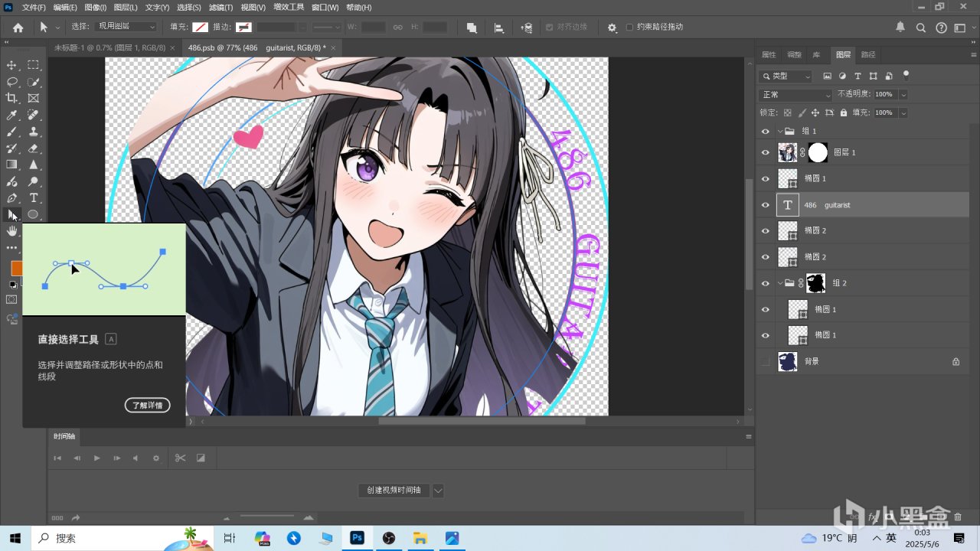Open the path options gear menu
This screenshot has width=980, height=551.
612,28
